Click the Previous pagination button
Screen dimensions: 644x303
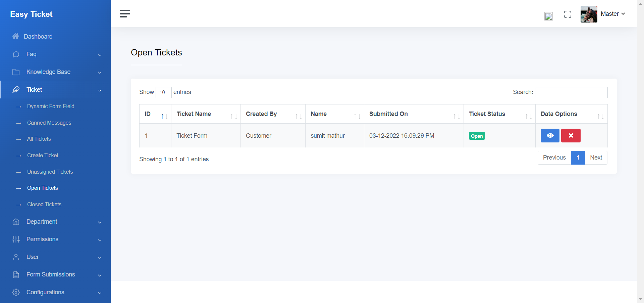click(x=554, y=158)
